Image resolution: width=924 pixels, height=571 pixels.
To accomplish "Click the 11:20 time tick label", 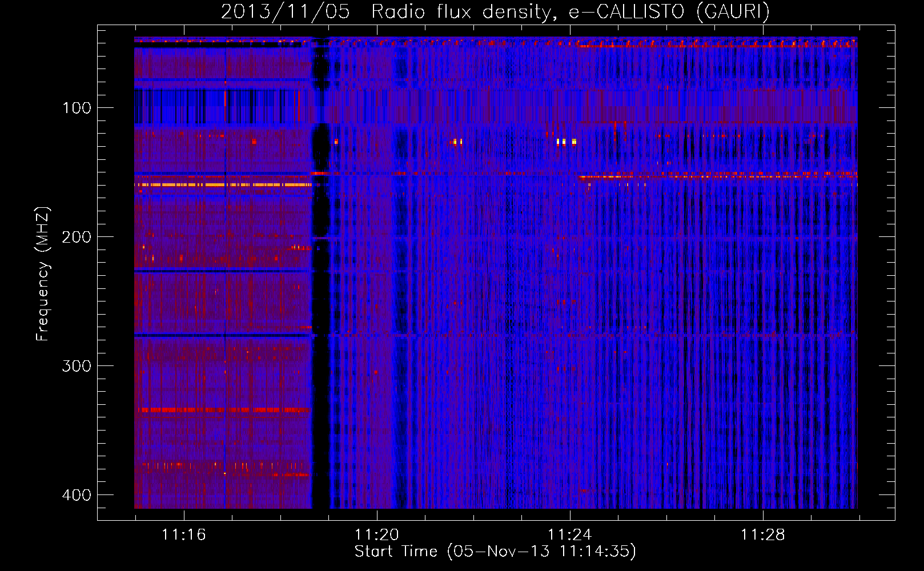I will [x=376, y=535].
